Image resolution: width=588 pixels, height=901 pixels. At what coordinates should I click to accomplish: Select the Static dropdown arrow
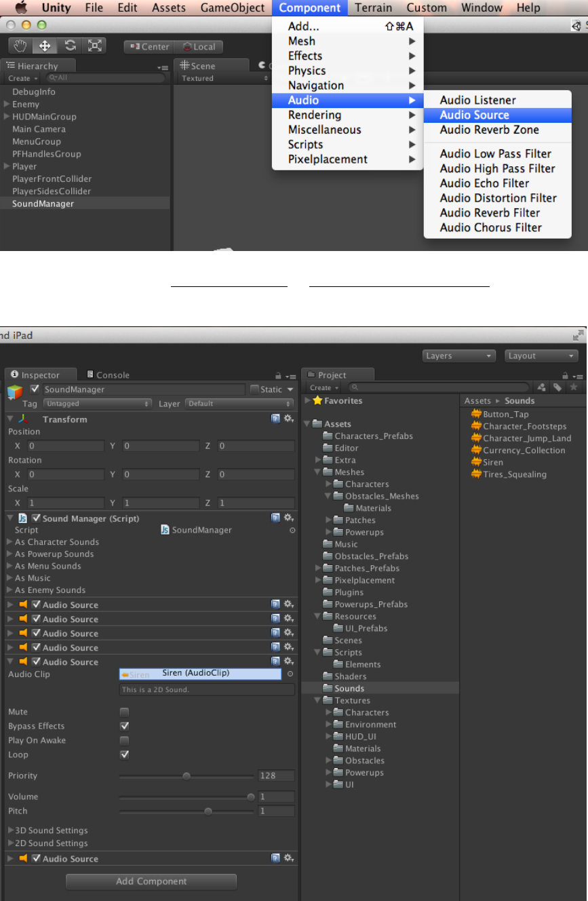[290, 389]
